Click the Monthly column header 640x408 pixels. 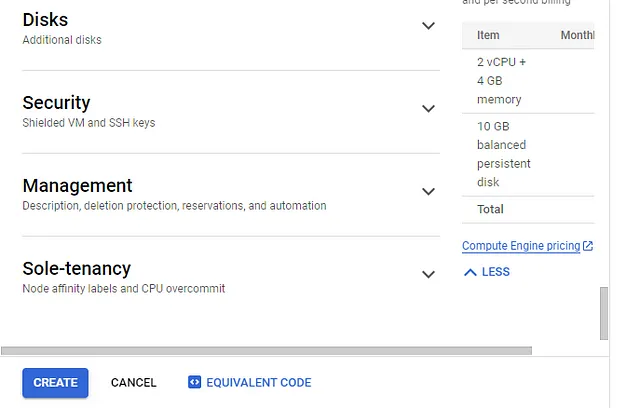[577, 35]
